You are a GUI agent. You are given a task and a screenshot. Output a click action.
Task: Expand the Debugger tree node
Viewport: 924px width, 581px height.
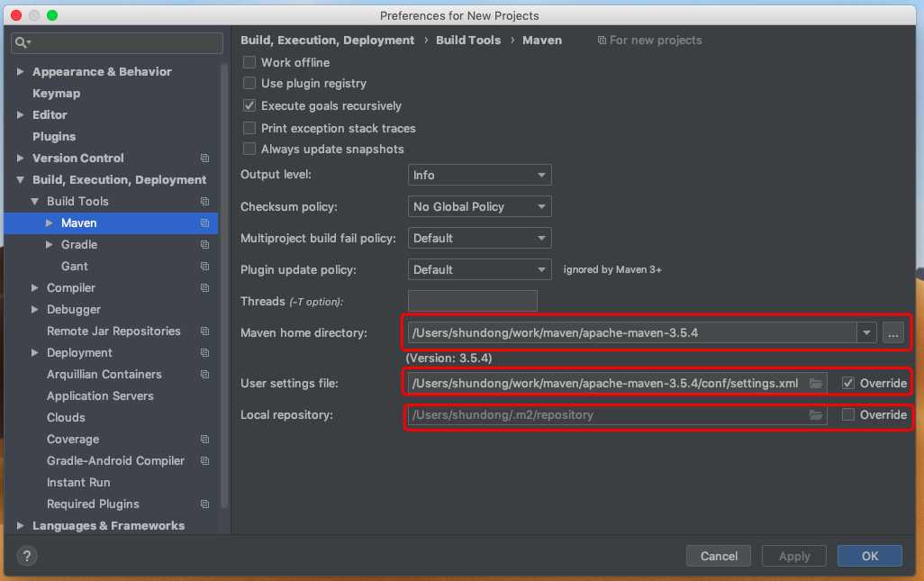[x=35, y=309]
